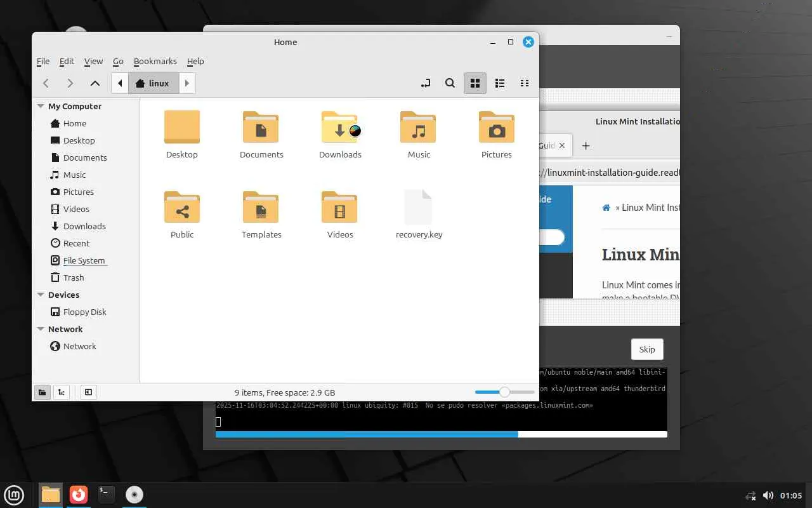This screenshot has height=508, width=812.
Task: Open the Bookmarks menu
Action: point(155,61)
